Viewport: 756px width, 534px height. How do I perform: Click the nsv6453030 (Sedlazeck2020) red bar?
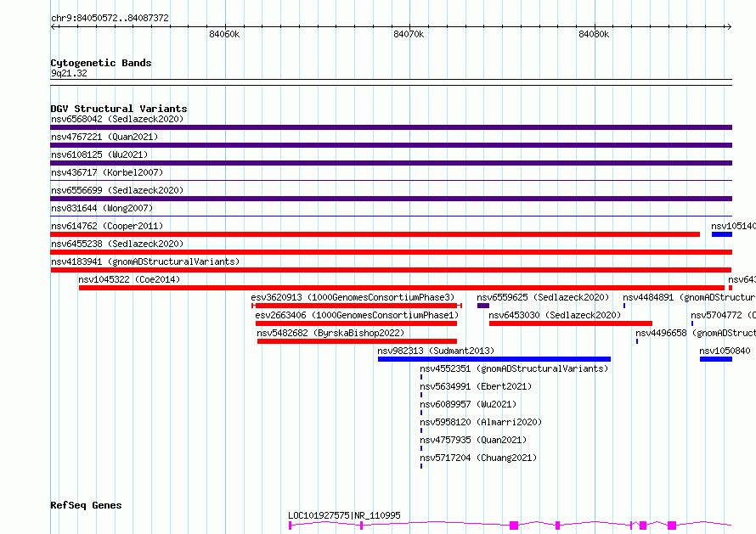click(571, 323)
